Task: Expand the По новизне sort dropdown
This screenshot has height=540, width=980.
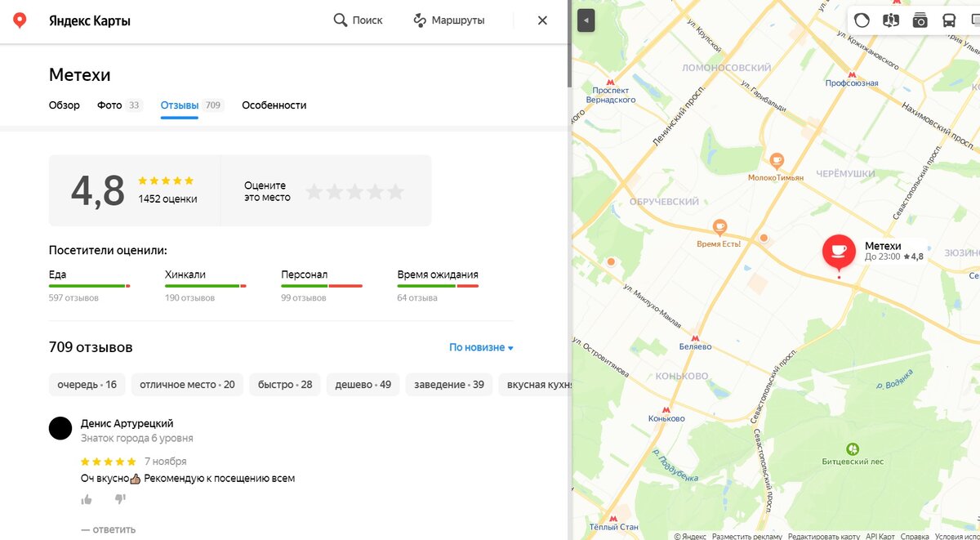Action: click(x=481, y=347)
